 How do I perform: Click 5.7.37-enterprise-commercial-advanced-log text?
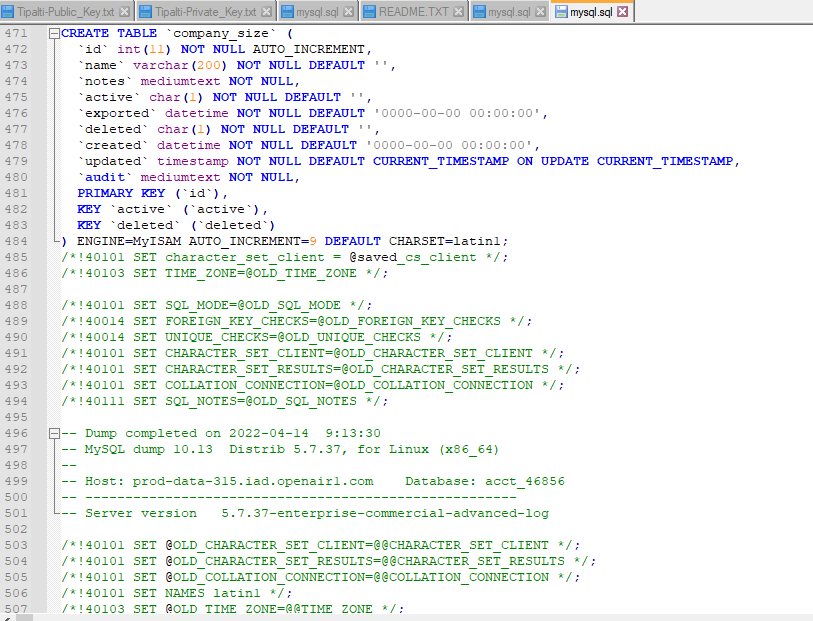[385, 513]
